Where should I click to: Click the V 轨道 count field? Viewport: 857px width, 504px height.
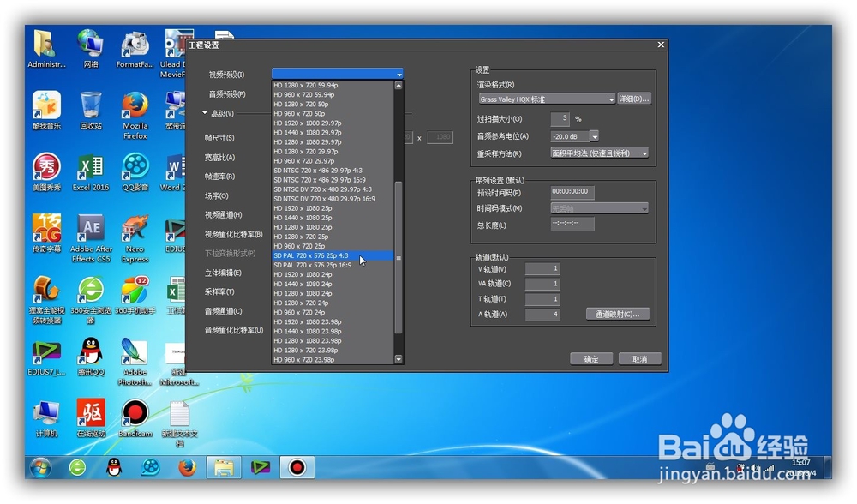(x=542, y=268)
